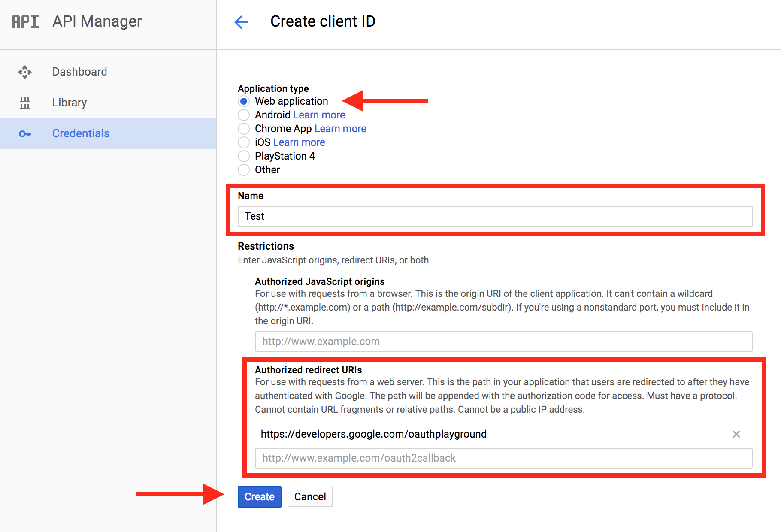Open Learn more link for Android
The height and width of the screenshot is (532, 781).
(x=319, y=115)
